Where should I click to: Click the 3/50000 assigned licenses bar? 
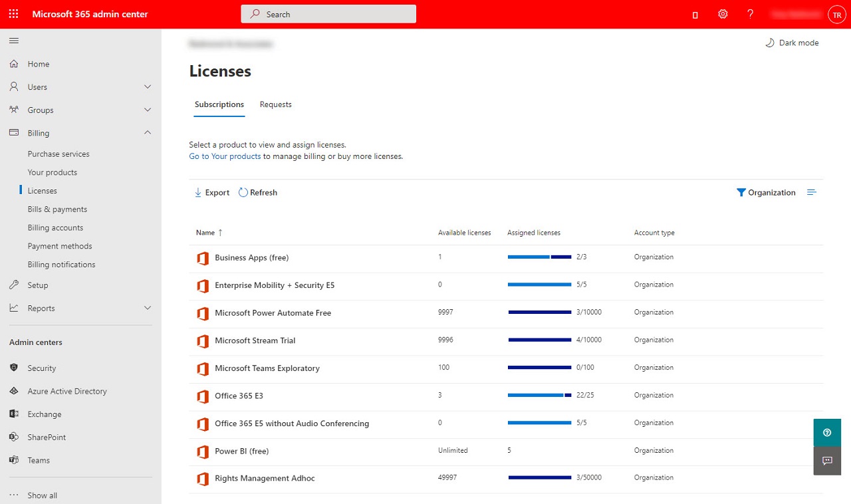click(x=539, y=477)
